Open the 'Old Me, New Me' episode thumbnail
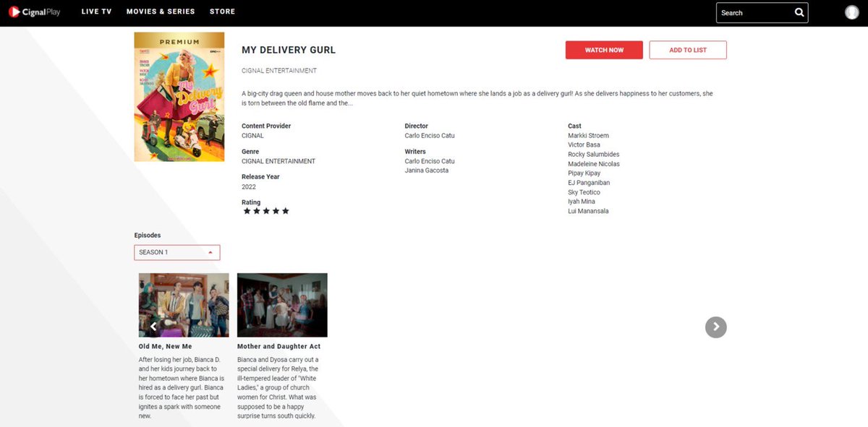Viewport: 868px width, 427px height. (x=184, y=305)
